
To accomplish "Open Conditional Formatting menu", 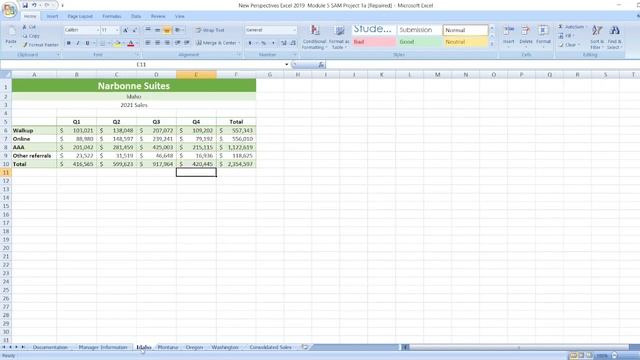I will (314, 37).
